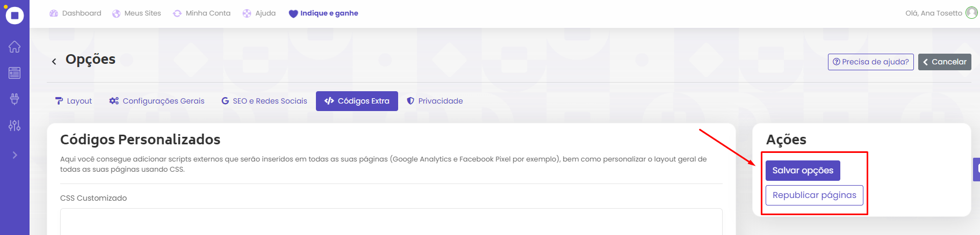Open the pages list sidebar icon
Viewport: 980px width, 235px height.
pos(15,73)
